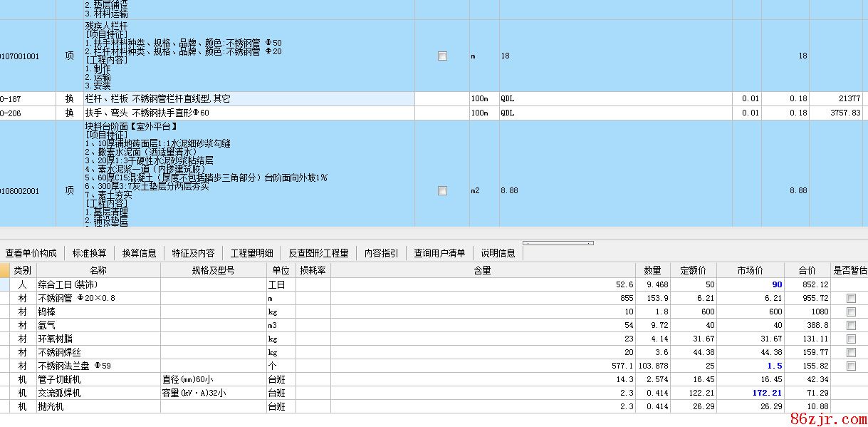Click the panel splitter handle above the tabs
Viewport: 868px width, 427px height.
point(558,243)
